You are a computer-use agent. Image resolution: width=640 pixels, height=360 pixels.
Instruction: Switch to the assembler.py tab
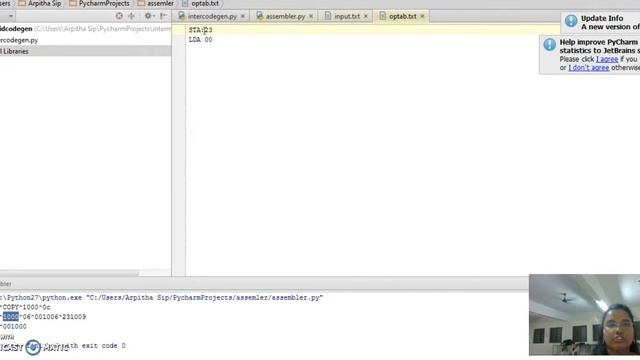point(285,16)
